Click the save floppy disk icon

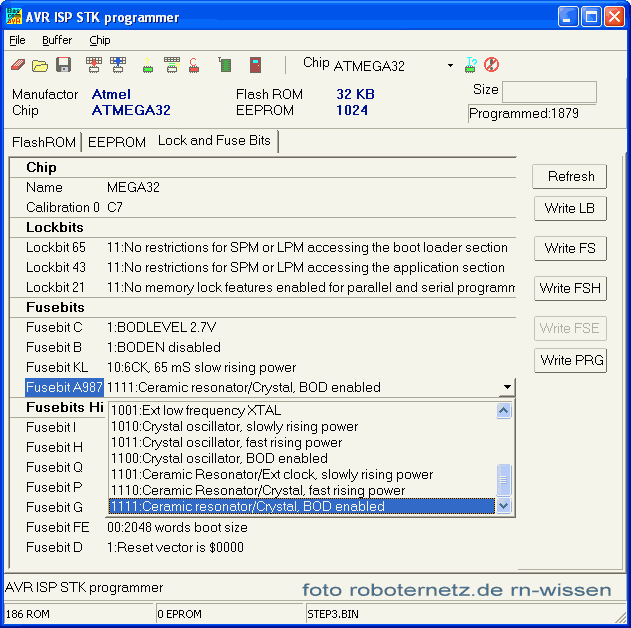63,66
